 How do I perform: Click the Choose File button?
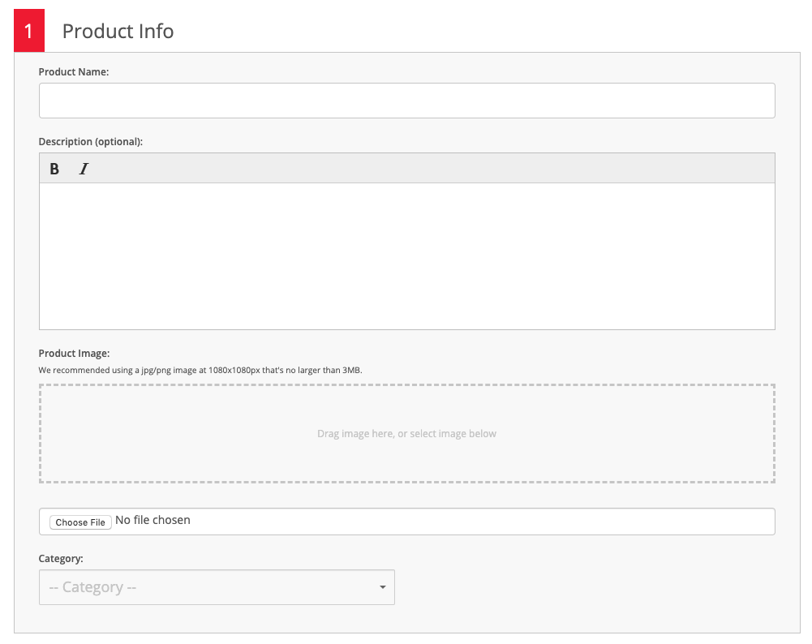point(80,522)
